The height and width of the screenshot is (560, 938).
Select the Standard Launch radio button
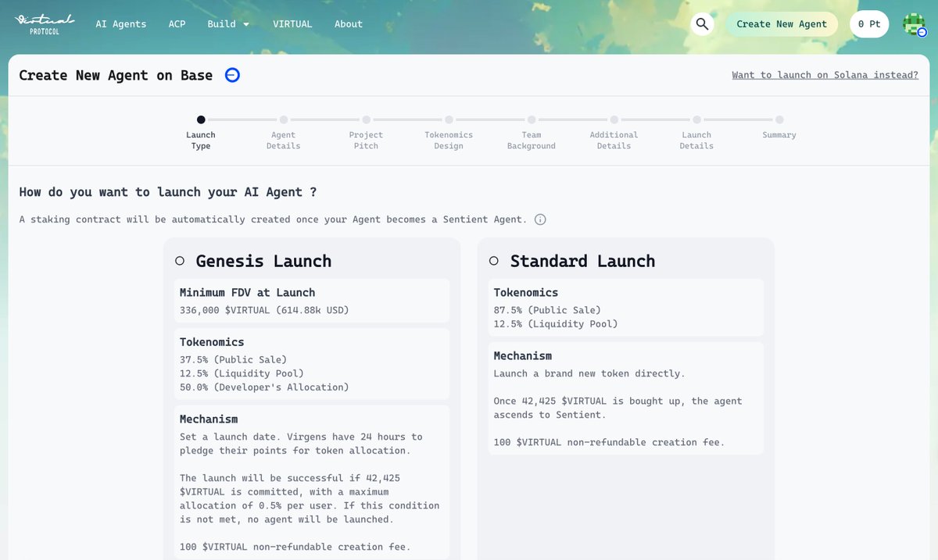click(x=494, y=261)
